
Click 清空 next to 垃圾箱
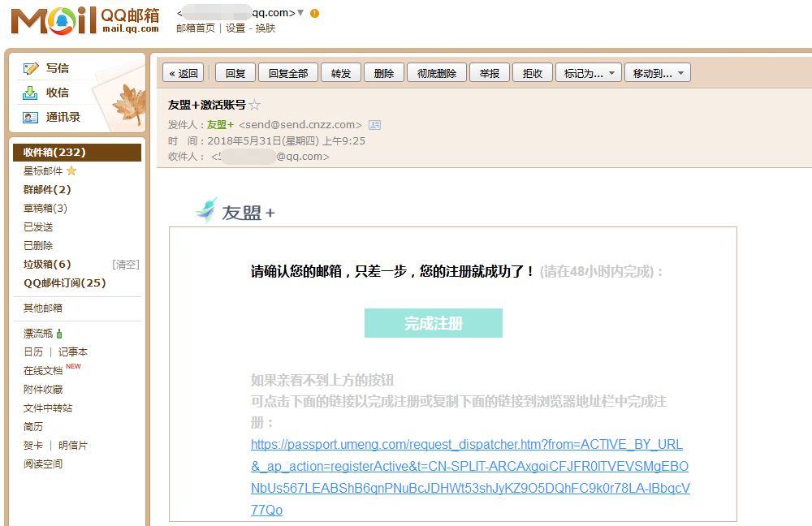pos(125,265)
